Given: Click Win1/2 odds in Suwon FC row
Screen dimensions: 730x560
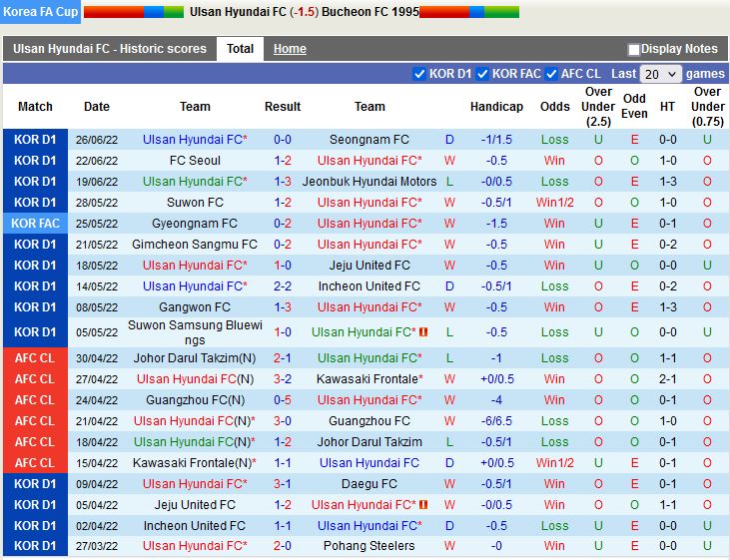Looking at the screenshot, I should (554, 203).
